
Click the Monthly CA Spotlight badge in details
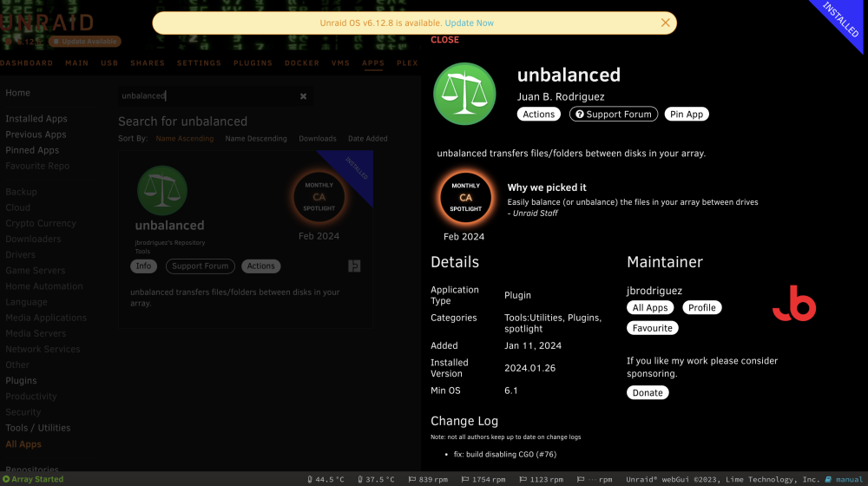[x=465, y=198]
